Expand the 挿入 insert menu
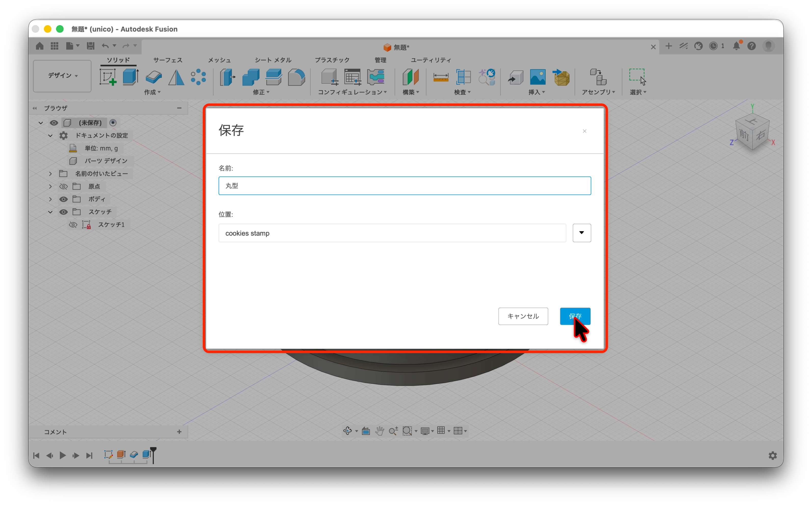This screenshot has height=505, width=812. coord(537,92)
